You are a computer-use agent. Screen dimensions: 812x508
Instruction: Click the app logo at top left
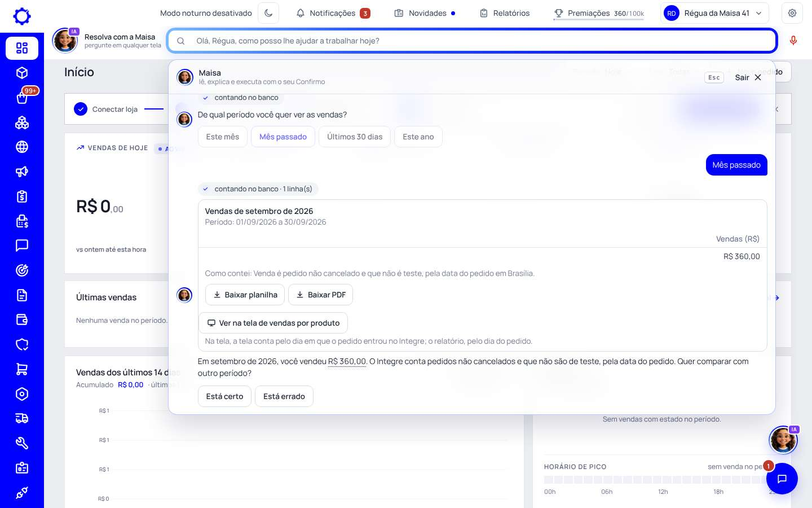(22, 16)
